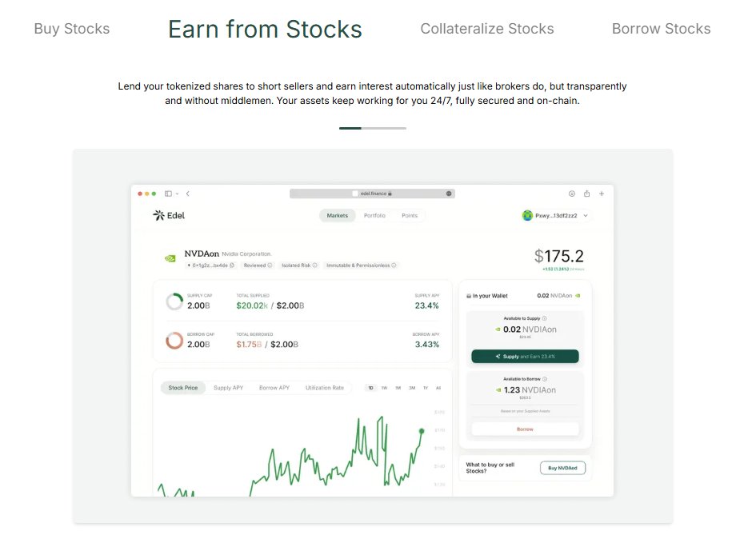This screenshot has width=756, height=543.
Task: Click the $175.2 stock price
Action: point(559,256)
